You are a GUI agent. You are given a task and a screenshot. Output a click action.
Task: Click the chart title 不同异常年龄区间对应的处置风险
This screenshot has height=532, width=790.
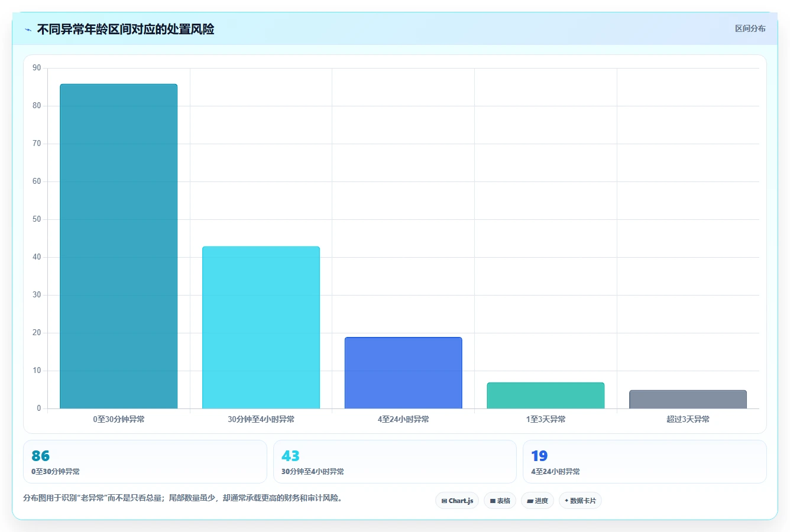click(125, 29)
